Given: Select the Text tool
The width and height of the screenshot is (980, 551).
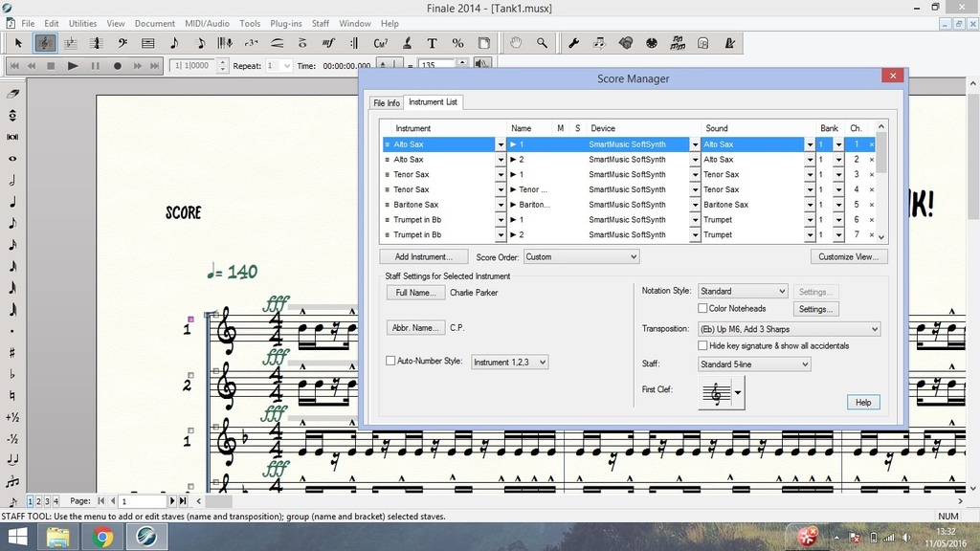Looking at the screenshot, I should (432, 43).
